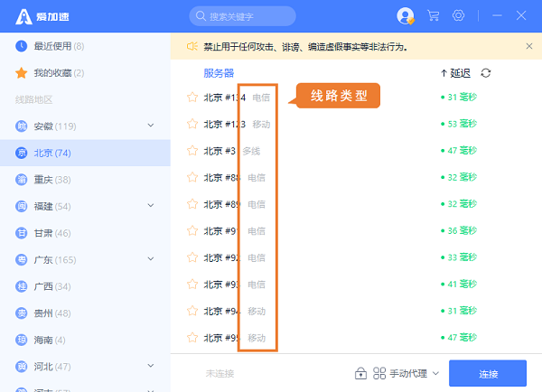Toggle favorite star for 北京 #123

pyautogui.click(x=192, y=124)
